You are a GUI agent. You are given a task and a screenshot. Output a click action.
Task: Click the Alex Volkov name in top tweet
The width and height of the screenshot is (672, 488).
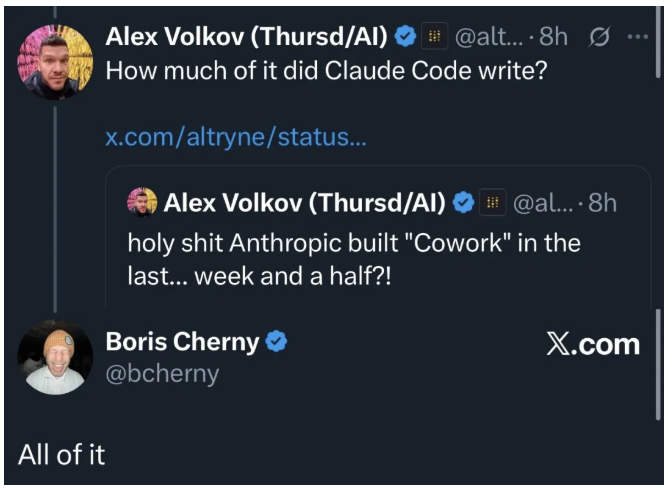pos(246,37)
